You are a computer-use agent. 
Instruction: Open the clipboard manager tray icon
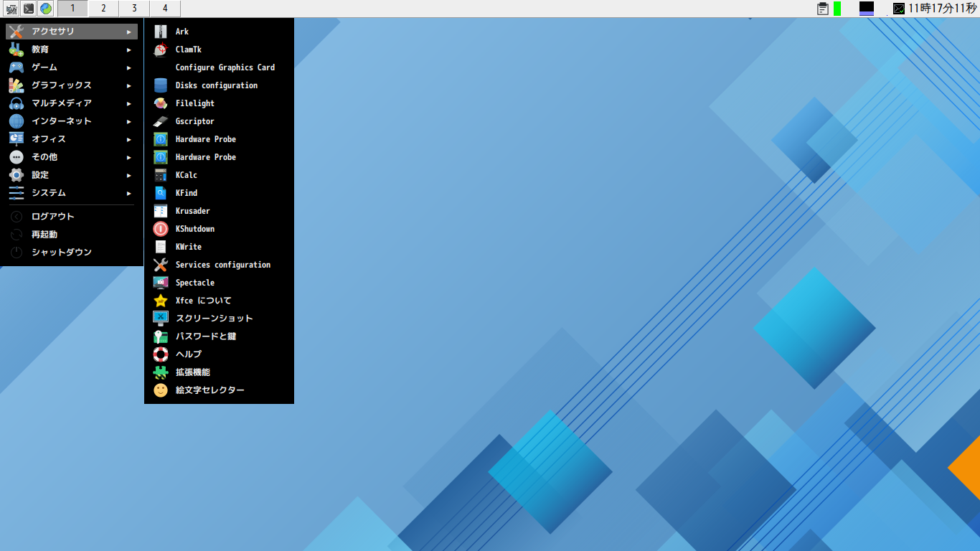coord(822,9)
